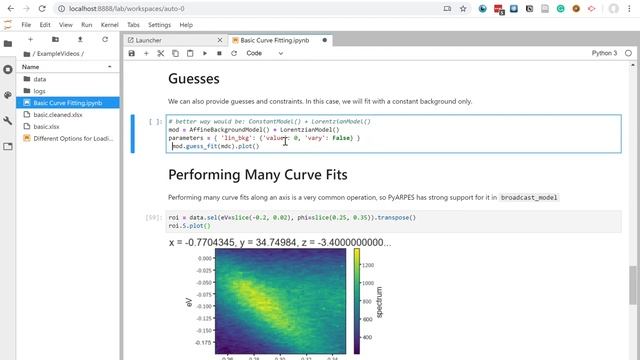
Task: Open the File menu
Action: click(x=26, y=25)
